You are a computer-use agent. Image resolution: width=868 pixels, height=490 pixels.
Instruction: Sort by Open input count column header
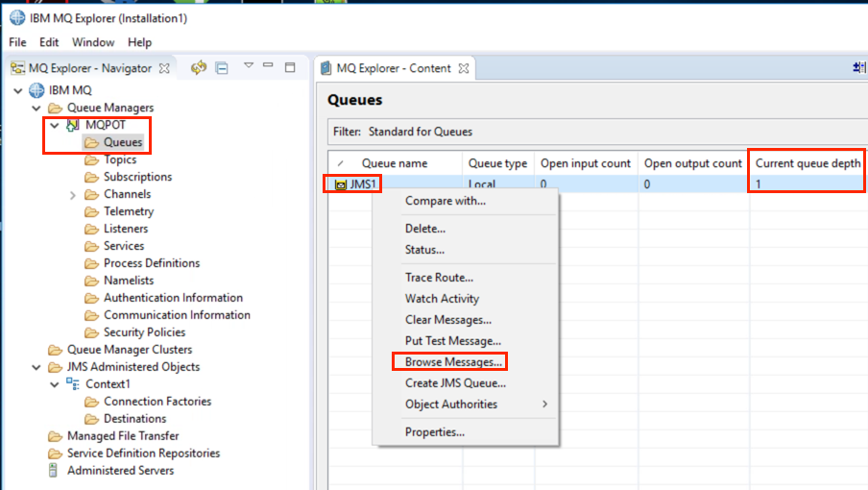coord(586,163)
